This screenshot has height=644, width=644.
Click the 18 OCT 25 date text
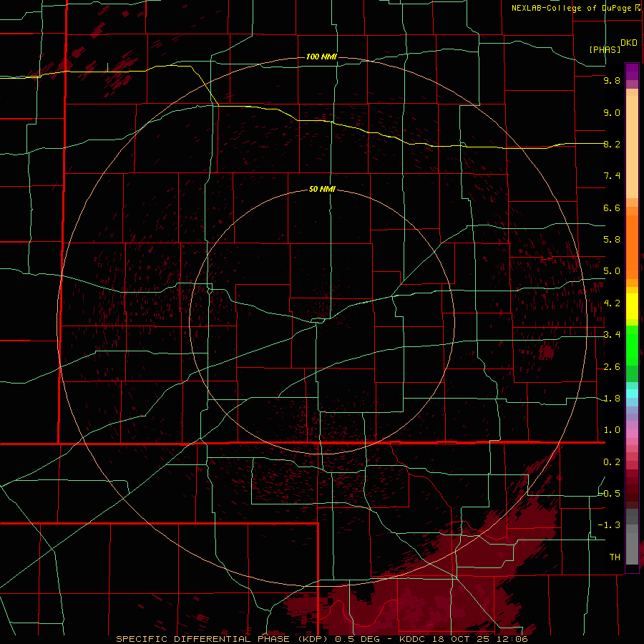462,639
